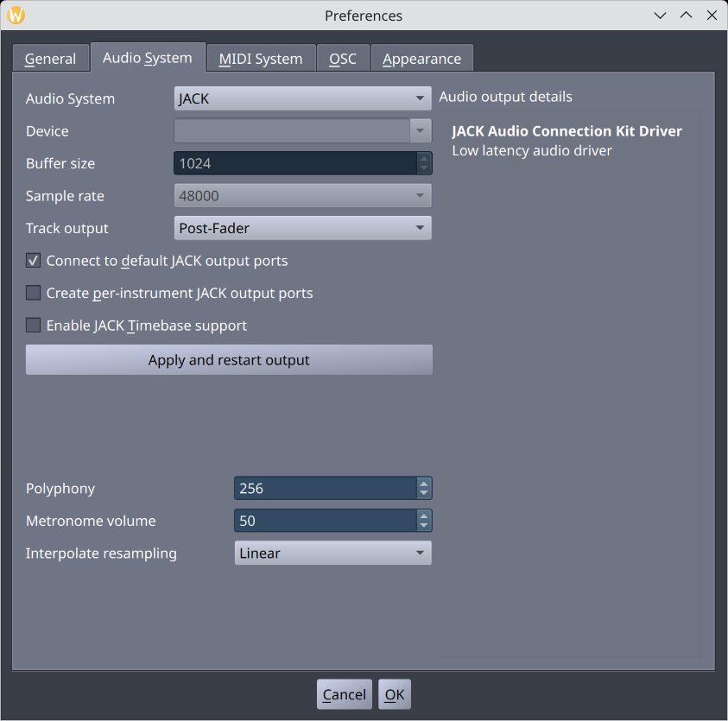Minimize the Preferences window
The width and height of the screenshot is (728, 721).
[660, 16]
